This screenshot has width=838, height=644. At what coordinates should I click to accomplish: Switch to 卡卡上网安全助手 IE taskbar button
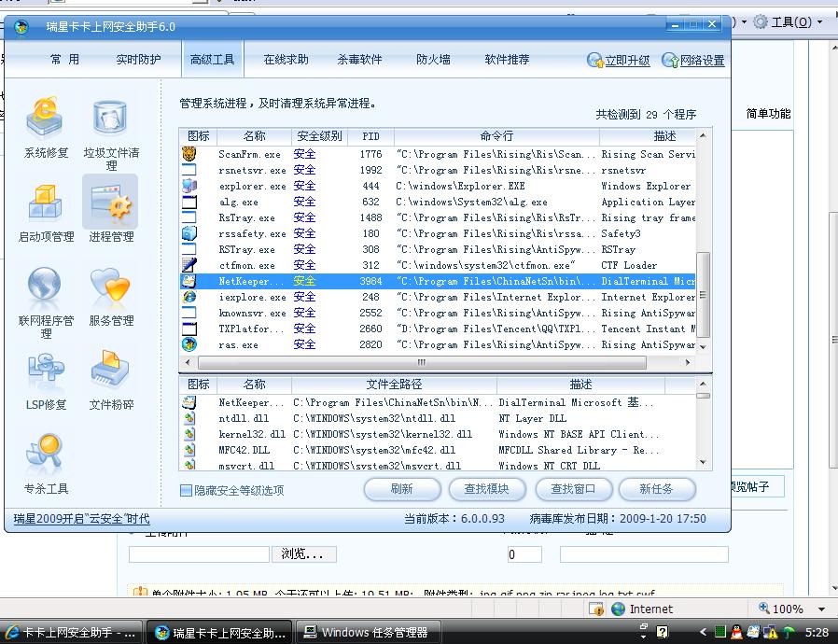(72, 633)
